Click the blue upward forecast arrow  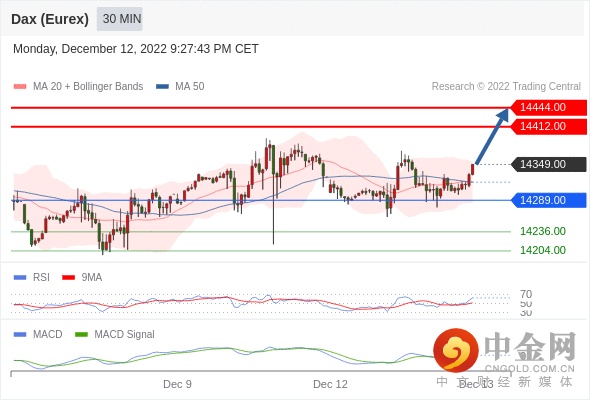[492, 136]
